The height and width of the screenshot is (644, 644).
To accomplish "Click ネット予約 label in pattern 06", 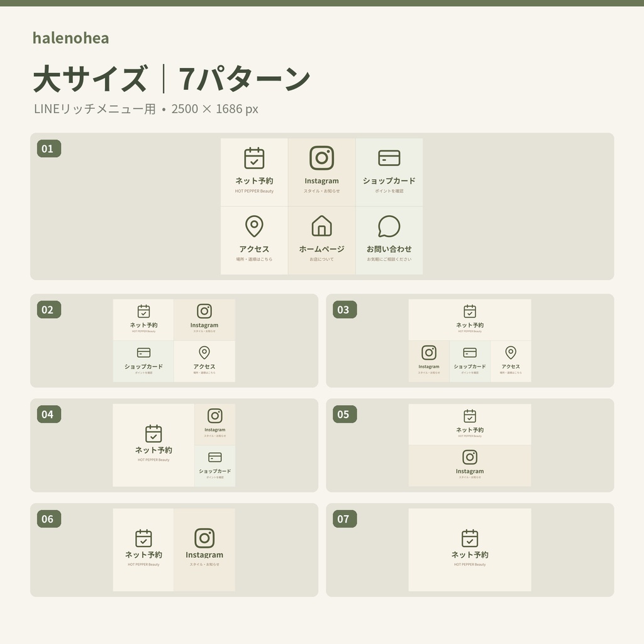I will (144, 555).
